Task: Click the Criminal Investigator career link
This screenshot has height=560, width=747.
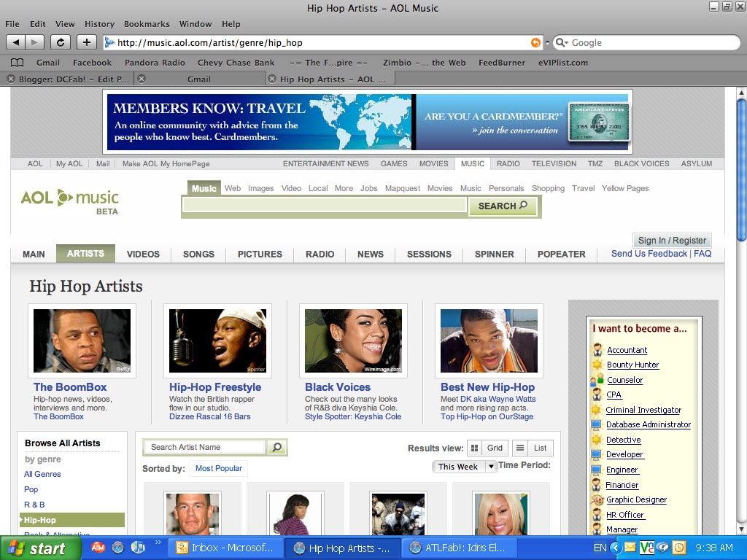Action: click(643, 410)
